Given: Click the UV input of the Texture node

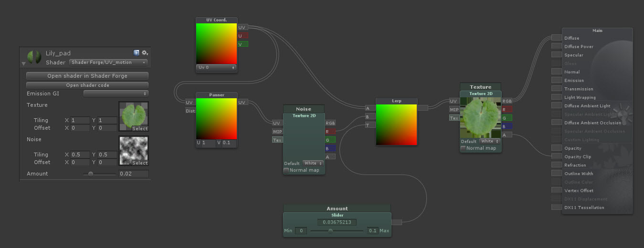Looking at the screenshot, I should pos(454,101).
